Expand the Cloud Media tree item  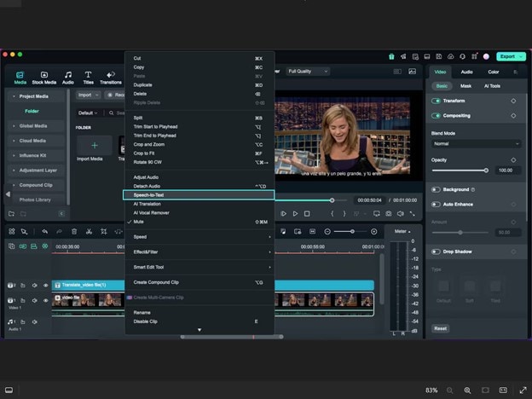[14, 141]
